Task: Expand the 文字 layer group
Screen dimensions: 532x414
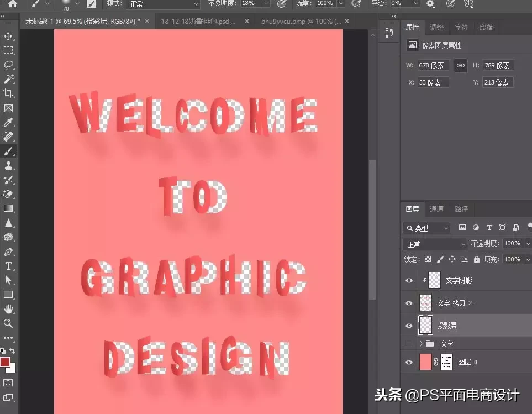Action: (x=421, y=344)
